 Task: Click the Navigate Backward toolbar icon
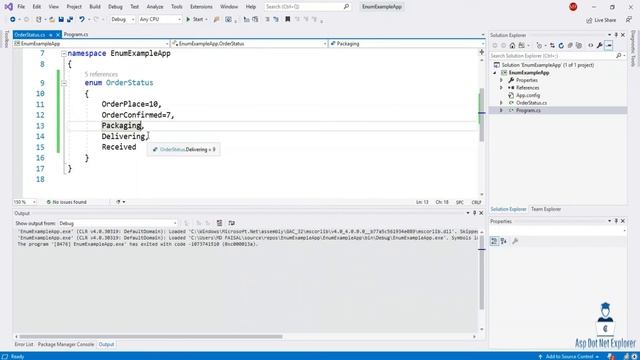coord(13,19)
